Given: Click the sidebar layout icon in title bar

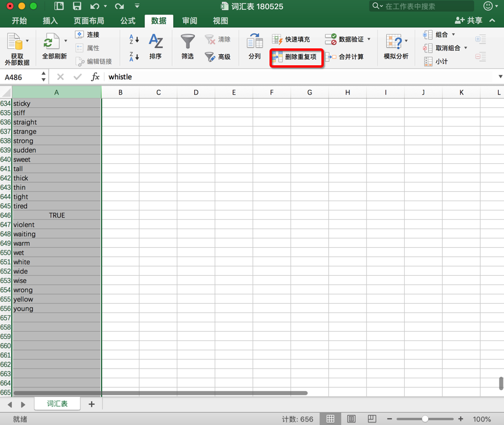Looking at the screenshot, I should click(x=59, y=6).
